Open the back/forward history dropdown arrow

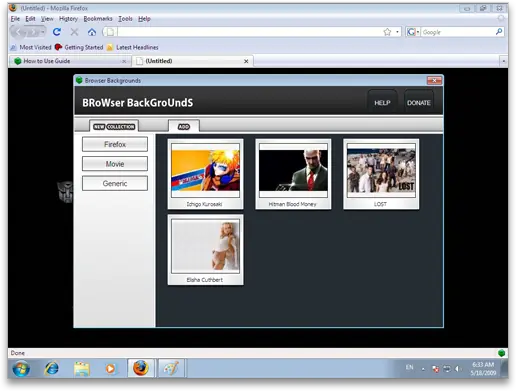tap(43, 32)
